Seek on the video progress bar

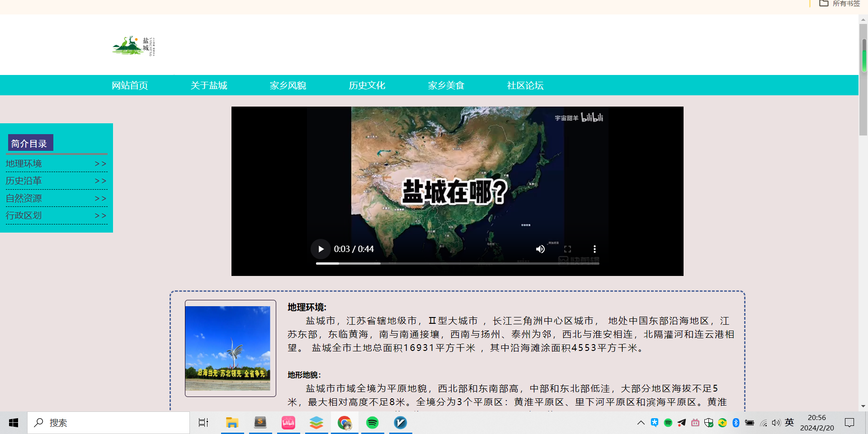[x=458, y=263]
